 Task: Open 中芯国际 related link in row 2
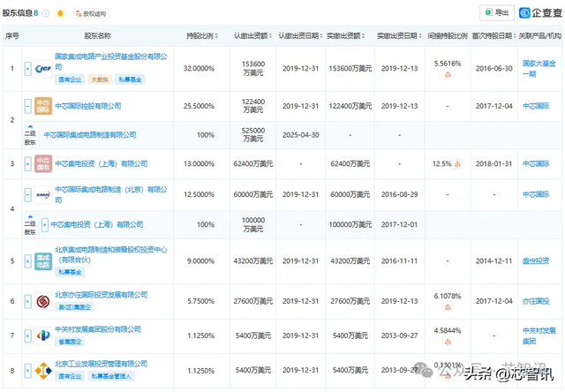coord(536,106)
